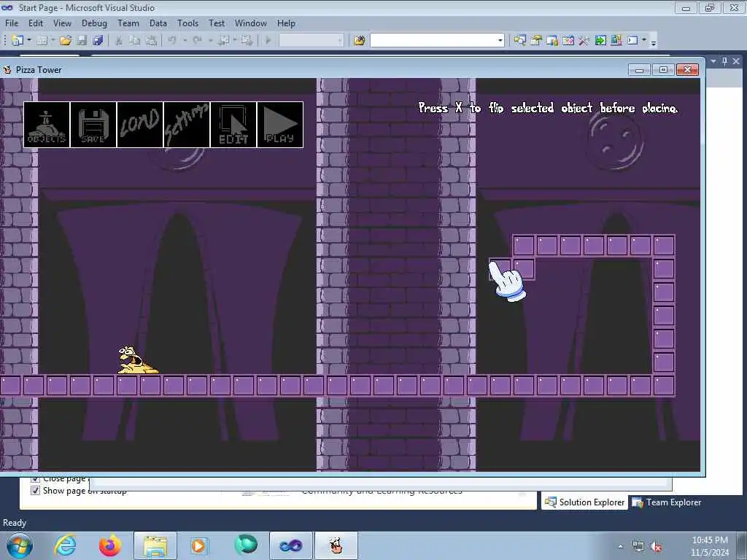Open the Solution Configurations combo box

point(311,41)
